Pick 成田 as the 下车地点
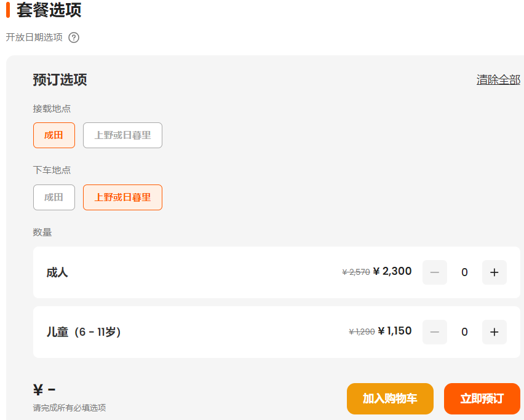The height and width of the screenshot is (420, 524). (54, 197)
